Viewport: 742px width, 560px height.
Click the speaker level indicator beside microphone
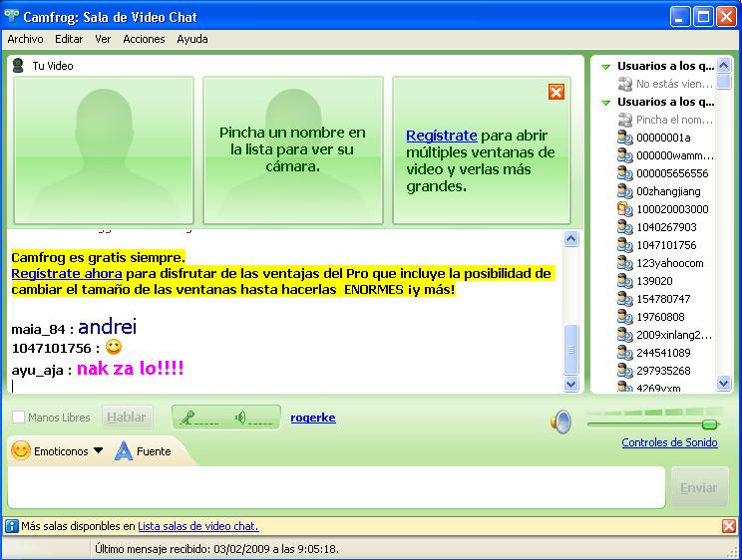point(253,418)
